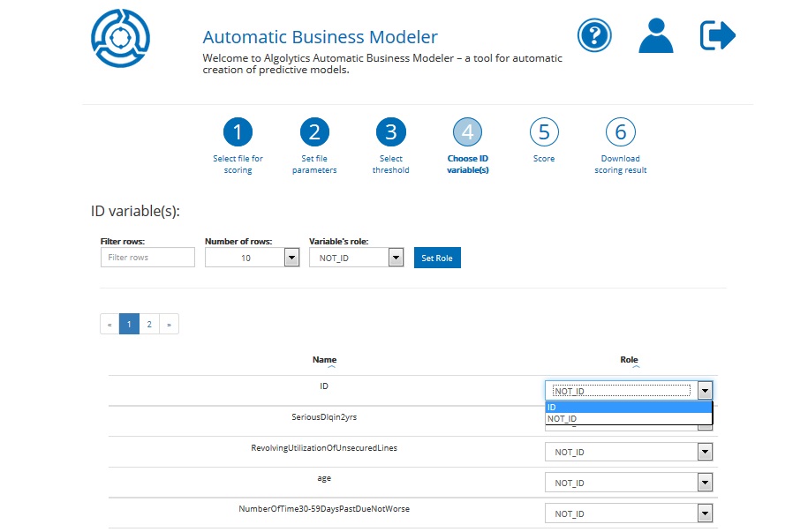Sort by Role column arrow

click(636, 367)
